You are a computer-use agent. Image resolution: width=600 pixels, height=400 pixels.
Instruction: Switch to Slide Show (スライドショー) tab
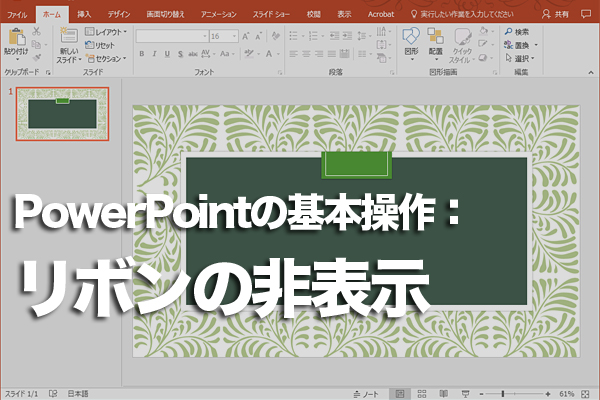[271, 15]
